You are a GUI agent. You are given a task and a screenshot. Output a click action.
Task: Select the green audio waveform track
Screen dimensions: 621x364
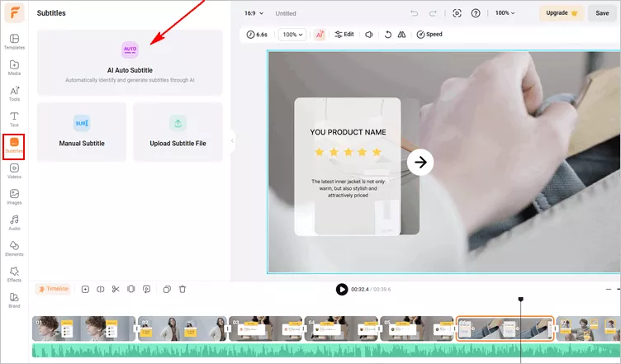(x=326, y=350)
